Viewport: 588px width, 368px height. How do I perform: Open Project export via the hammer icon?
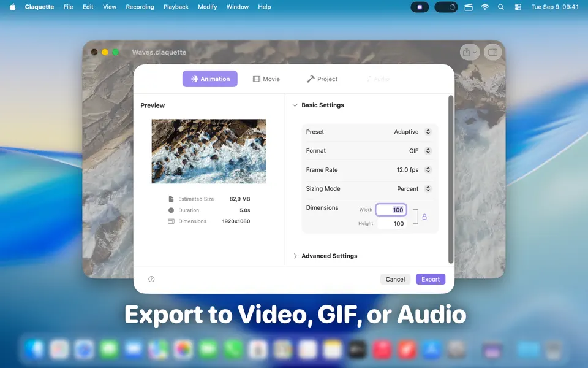click(310, 79)
